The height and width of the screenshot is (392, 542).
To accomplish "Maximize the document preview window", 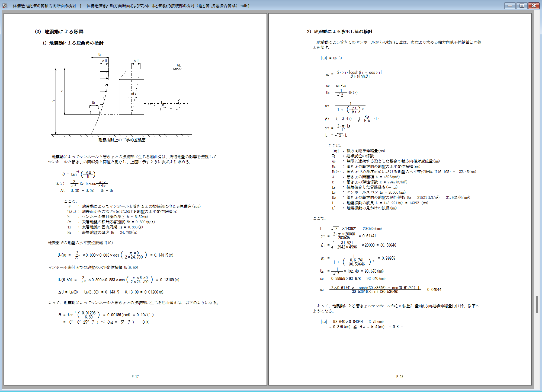I will (x=522, y=5).
